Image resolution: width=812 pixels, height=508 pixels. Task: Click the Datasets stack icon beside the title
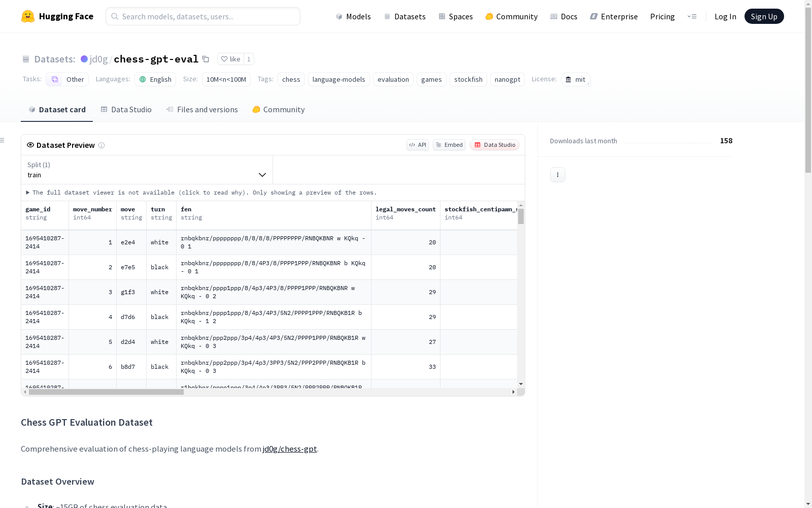click(x=26, y=59)
